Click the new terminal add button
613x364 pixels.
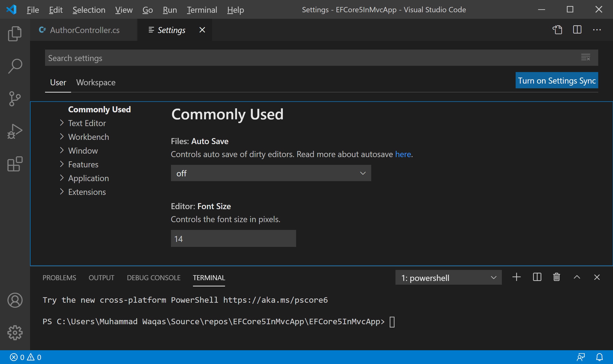point(517,277)
